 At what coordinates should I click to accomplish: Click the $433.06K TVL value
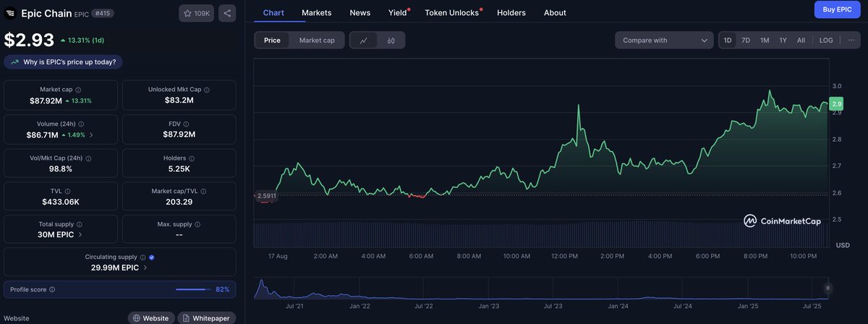[61, 202]
